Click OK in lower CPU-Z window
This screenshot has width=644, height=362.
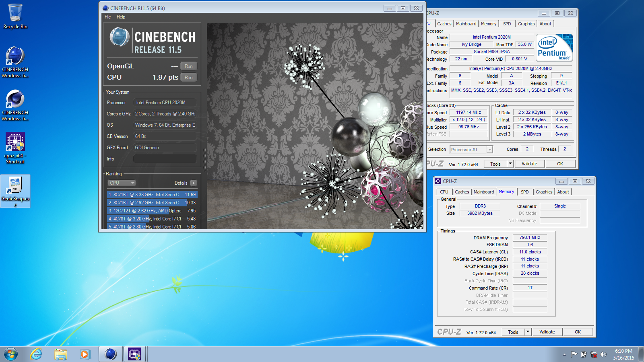tap(578, 332)
